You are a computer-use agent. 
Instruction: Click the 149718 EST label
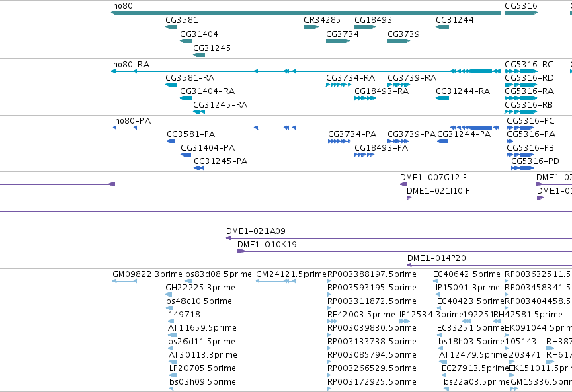click(x=184, y=315)
